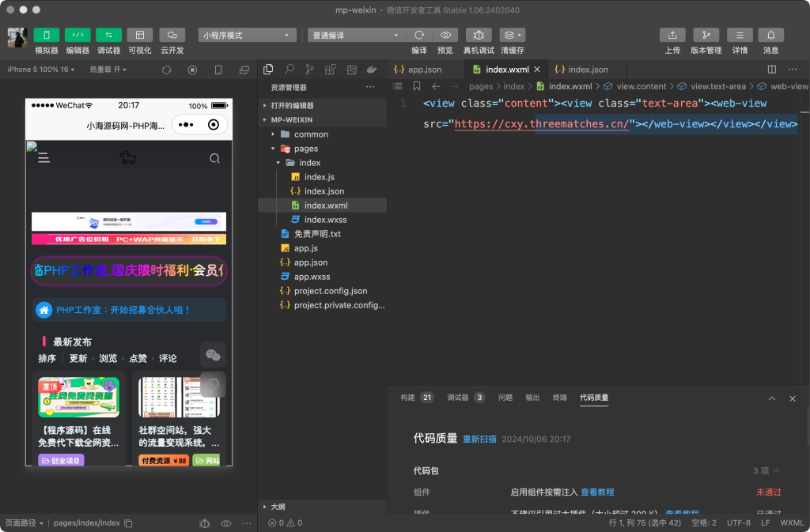This screenshot has width=810, height=532.
Task: Start 真机调试 real device debugging
Action: coord(479,35)
